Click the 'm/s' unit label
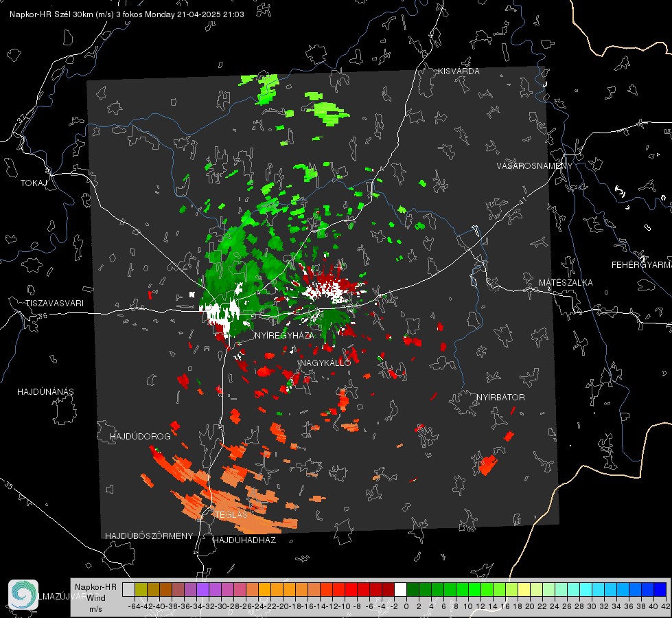The image size is (672, 618). click(x=95, y=609)
